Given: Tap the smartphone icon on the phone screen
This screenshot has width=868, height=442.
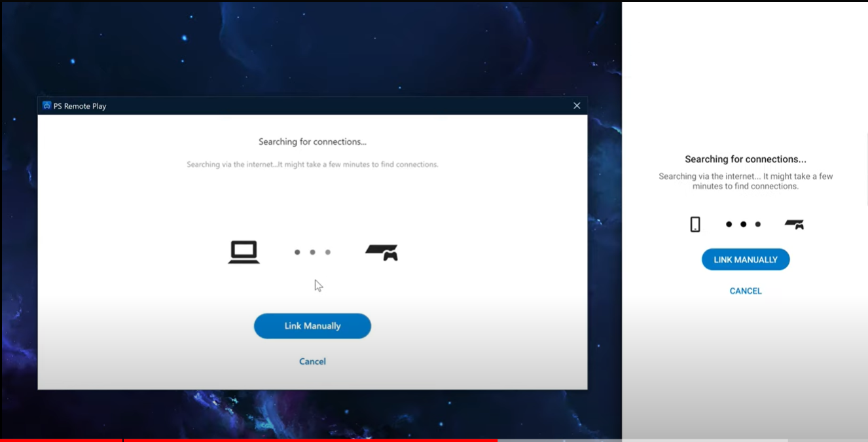Looking at the screenshot, I should (x=695, y=224).
